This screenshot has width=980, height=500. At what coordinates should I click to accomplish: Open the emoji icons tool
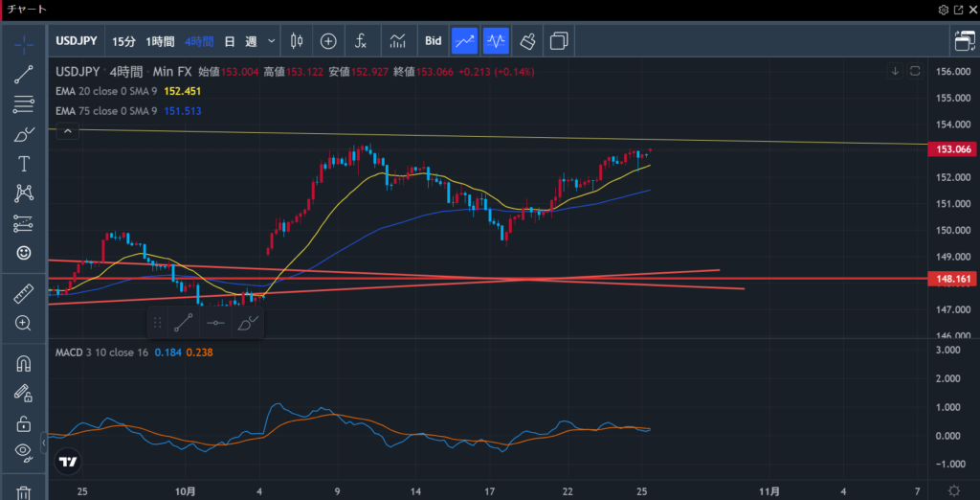[x=24, y=253]
